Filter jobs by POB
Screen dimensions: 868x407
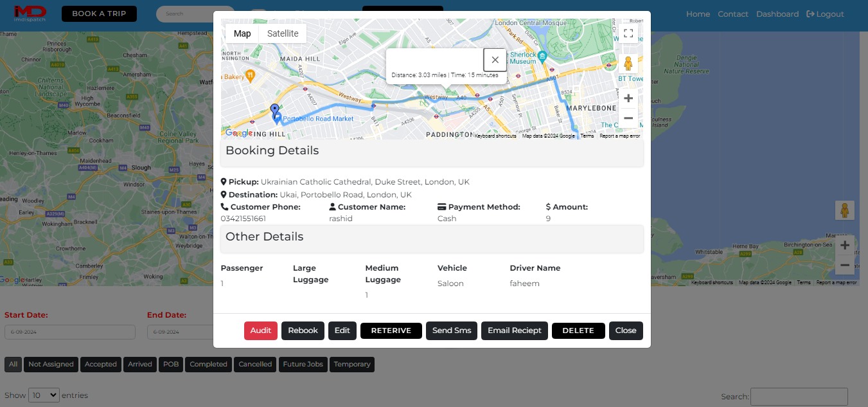(x=171, y=364)
